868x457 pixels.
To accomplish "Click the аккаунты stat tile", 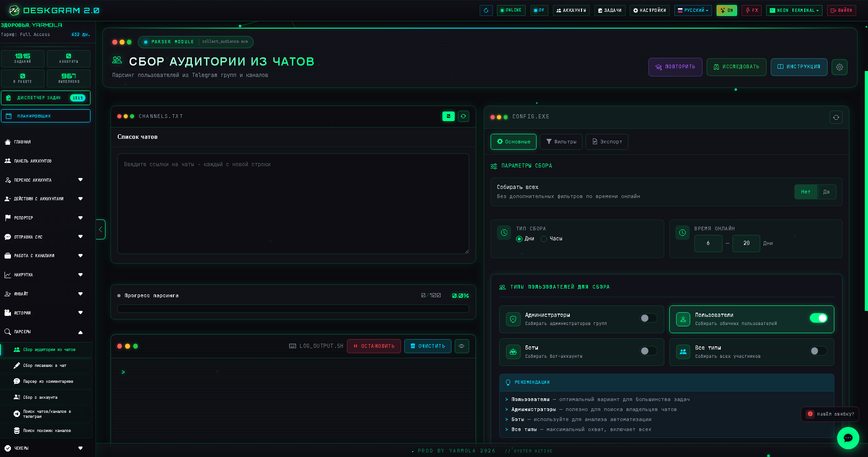I will (69, 58).
